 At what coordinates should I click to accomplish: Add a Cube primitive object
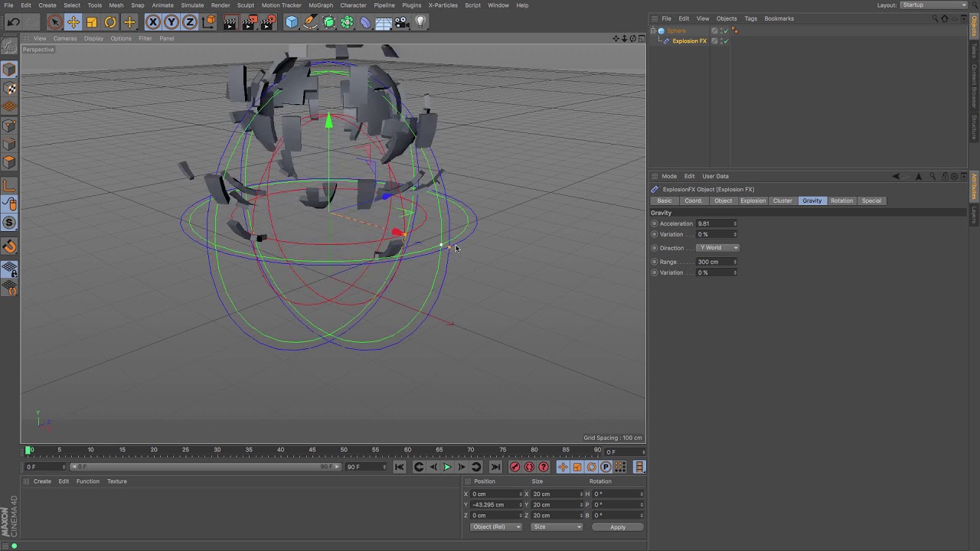292,22
